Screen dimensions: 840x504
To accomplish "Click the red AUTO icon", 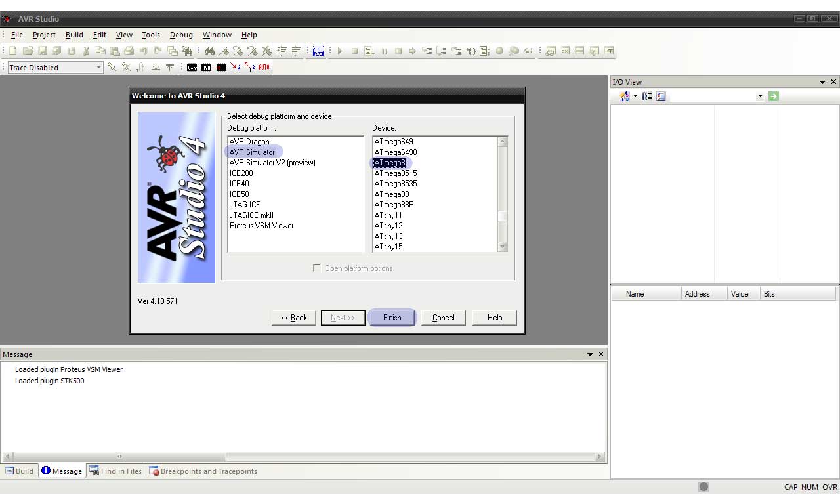I will click(x=264, y=68).
